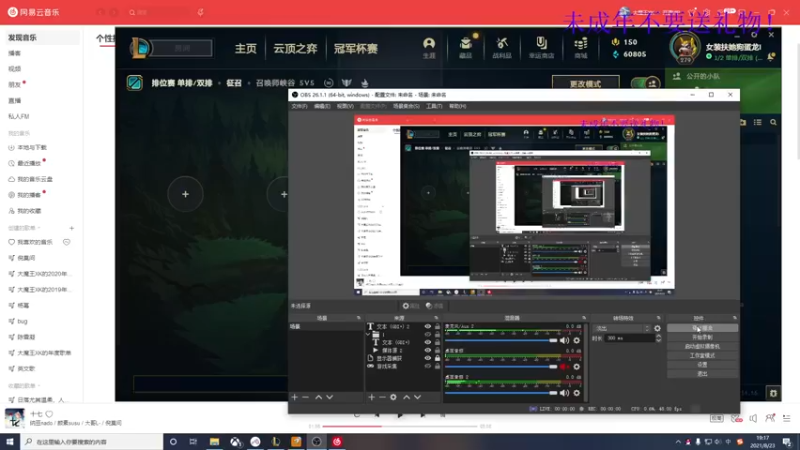Open settings gear for Mic/Aux 2 mixer track
Viewport: 800px width, 450px height.
(x=577, y=340)
